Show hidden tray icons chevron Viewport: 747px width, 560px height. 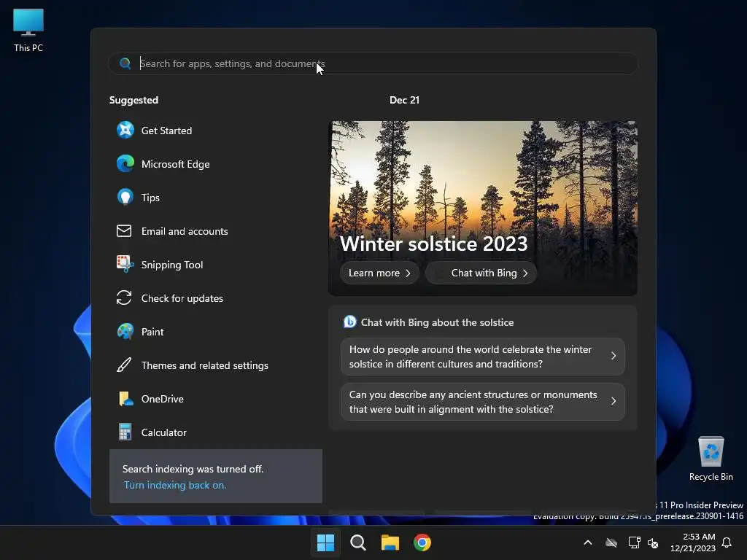point(588,542)
